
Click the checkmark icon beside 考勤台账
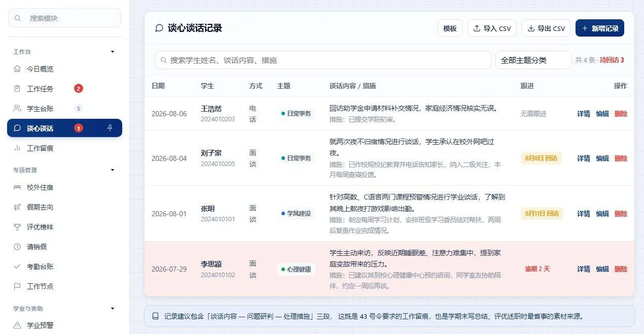tap(17, 266)
